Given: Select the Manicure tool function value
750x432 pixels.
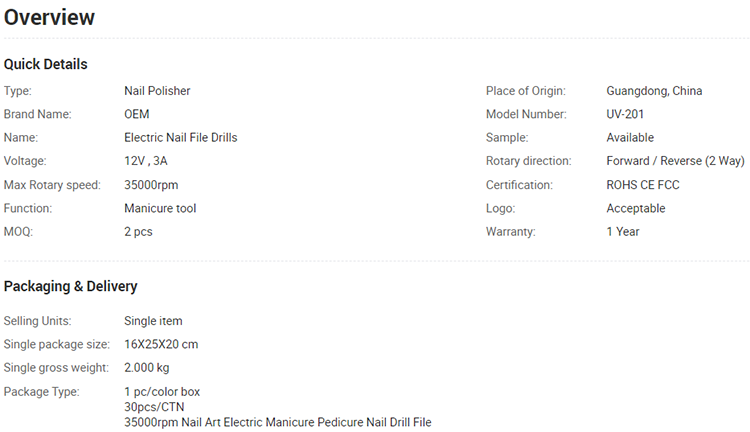Looking at the screenshot, I should click(x=160, y=209).
